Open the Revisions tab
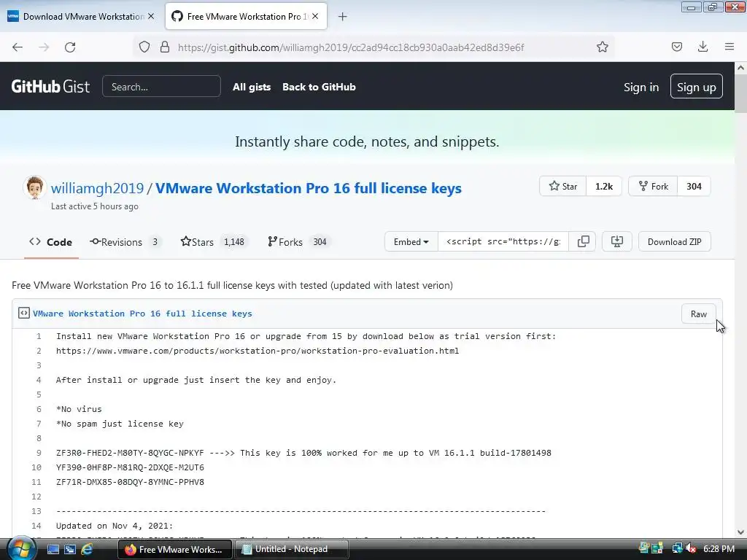Image resolution: width=747 pixels, height=560 pixels. coord(125,242)
